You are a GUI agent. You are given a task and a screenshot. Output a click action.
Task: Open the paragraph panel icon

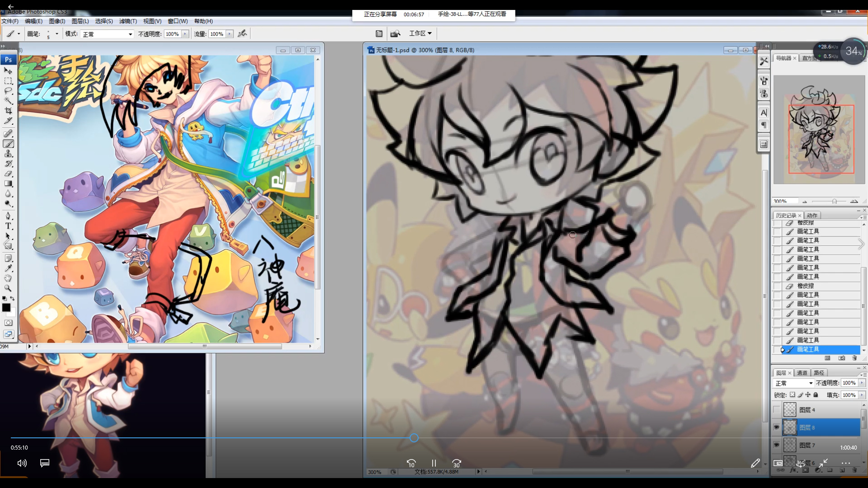(x=764, y=125)
